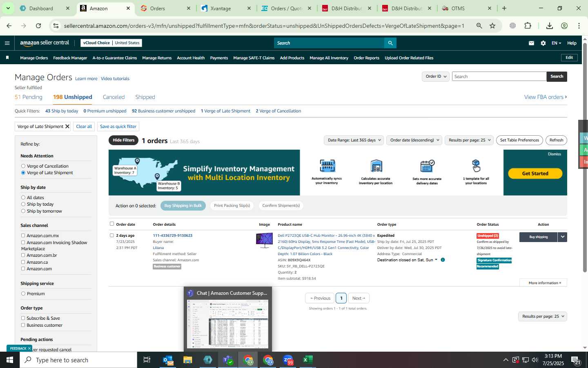Click the Buy shipping button
Image resolution: width=588 pixels, height=368 pixels.
538,237
